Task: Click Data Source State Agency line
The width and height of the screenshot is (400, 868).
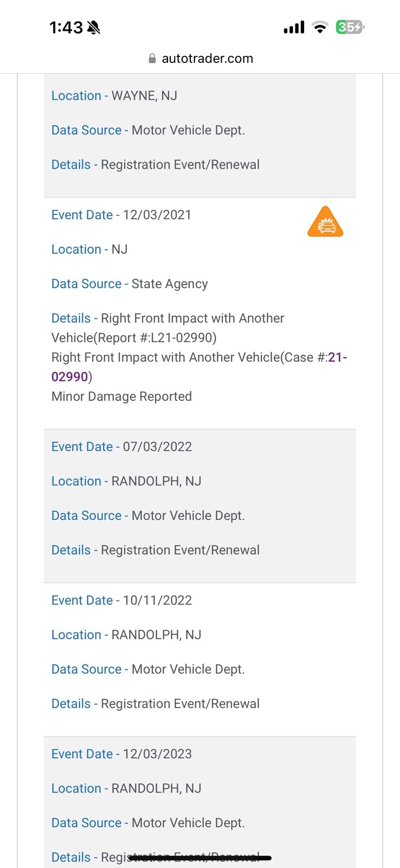Action: click(x=130, y=284)
